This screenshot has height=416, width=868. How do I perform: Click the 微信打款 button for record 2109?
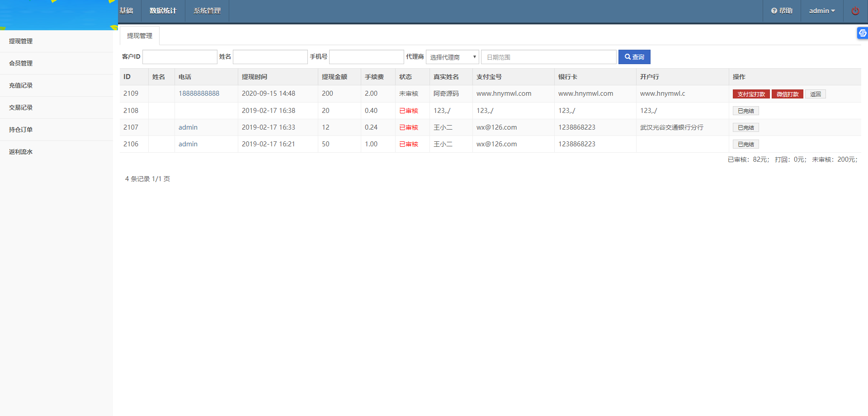787,94
